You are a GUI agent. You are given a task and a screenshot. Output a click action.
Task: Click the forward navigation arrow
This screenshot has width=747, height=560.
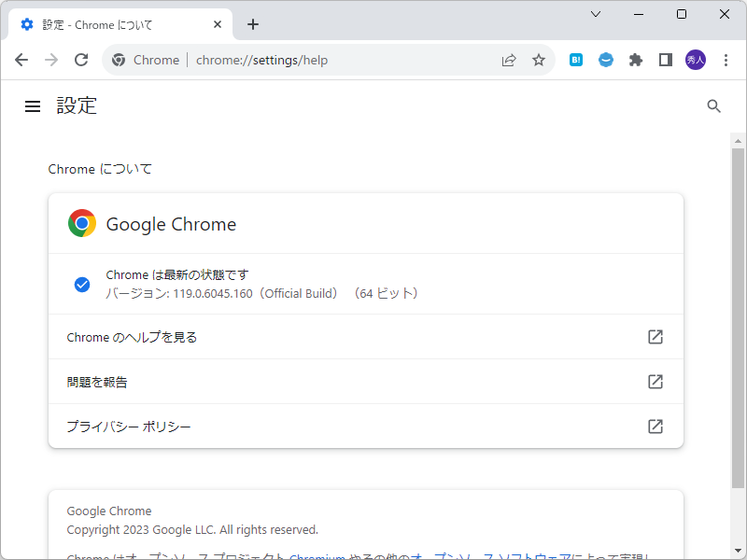click(x=51, y=59)
